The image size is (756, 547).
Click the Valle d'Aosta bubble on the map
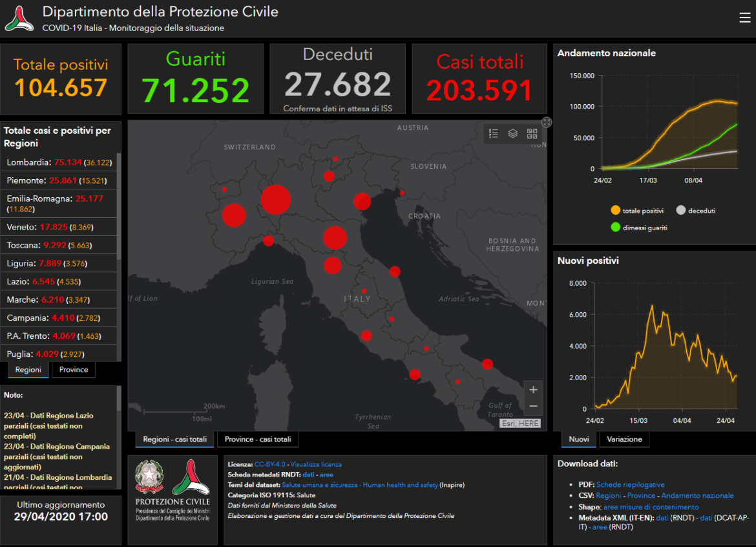coord(224,189)
